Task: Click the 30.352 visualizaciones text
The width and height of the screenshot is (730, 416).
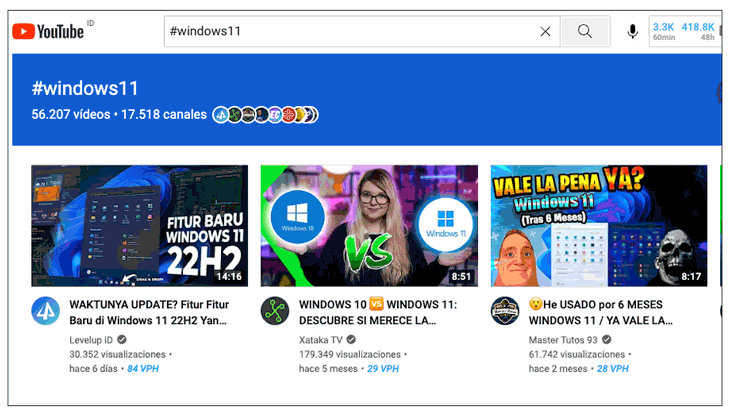Action: click(117, 354)
